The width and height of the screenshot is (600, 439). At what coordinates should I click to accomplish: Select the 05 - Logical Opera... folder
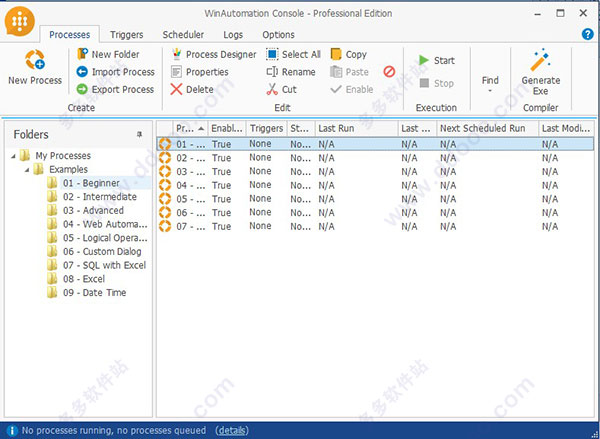[x=105, y=238]
